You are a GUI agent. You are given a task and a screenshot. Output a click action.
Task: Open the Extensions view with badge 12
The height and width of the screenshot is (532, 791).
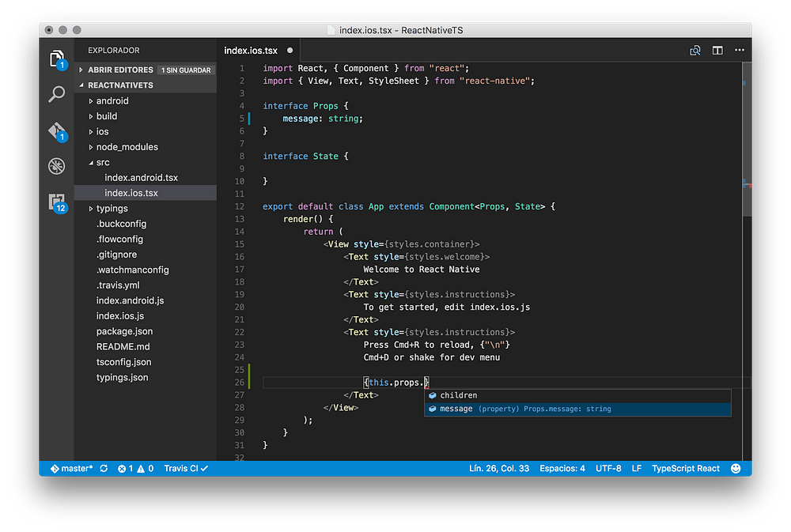click(57, 202)
